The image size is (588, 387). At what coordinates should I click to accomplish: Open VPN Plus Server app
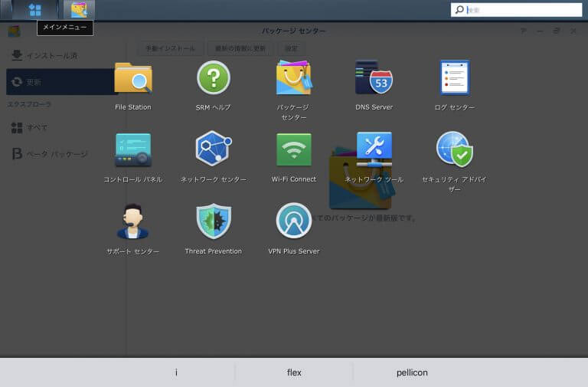294,221
